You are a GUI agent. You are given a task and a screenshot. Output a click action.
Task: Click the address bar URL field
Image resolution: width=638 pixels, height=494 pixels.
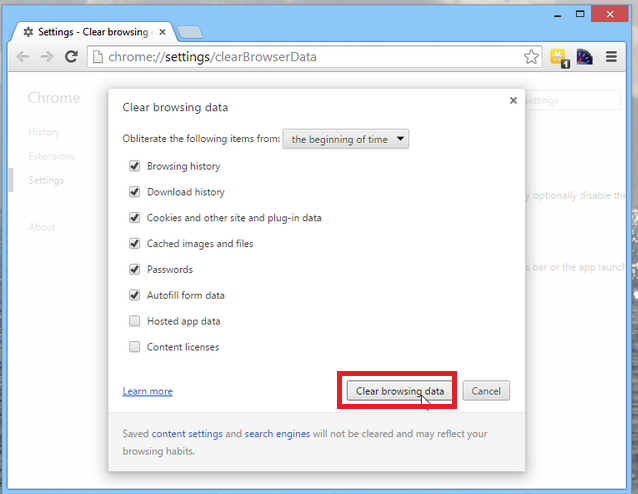[300, 57]
